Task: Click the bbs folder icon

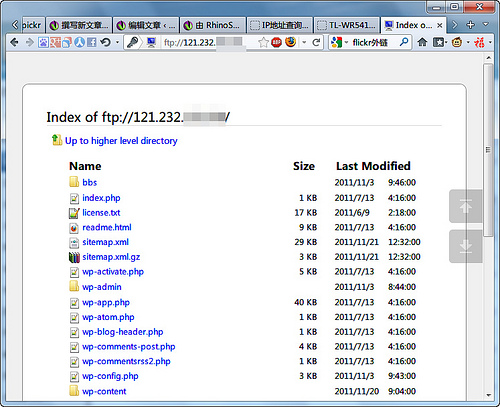Action: pos(74,182)
